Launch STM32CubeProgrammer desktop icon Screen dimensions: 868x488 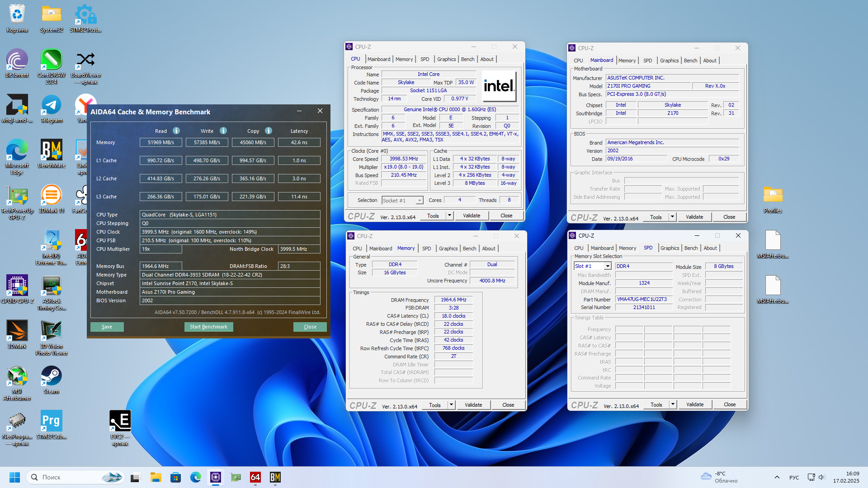pos(52,425)
